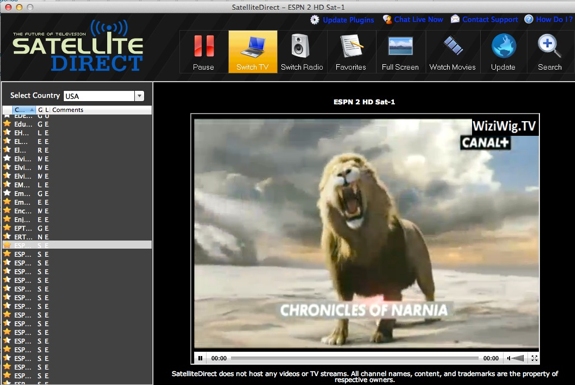Toggle favorite star for Edu... channel

point(7,124)
